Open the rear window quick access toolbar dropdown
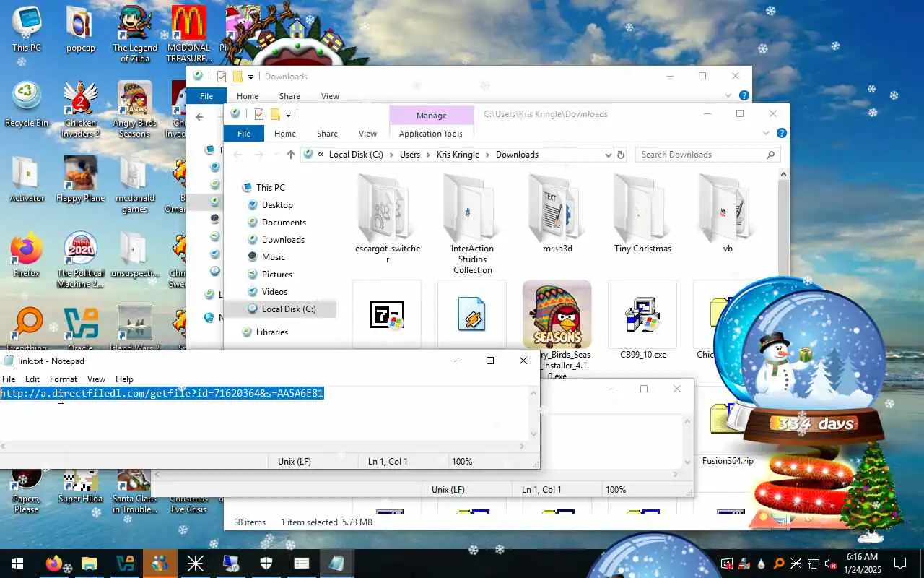 250,77
